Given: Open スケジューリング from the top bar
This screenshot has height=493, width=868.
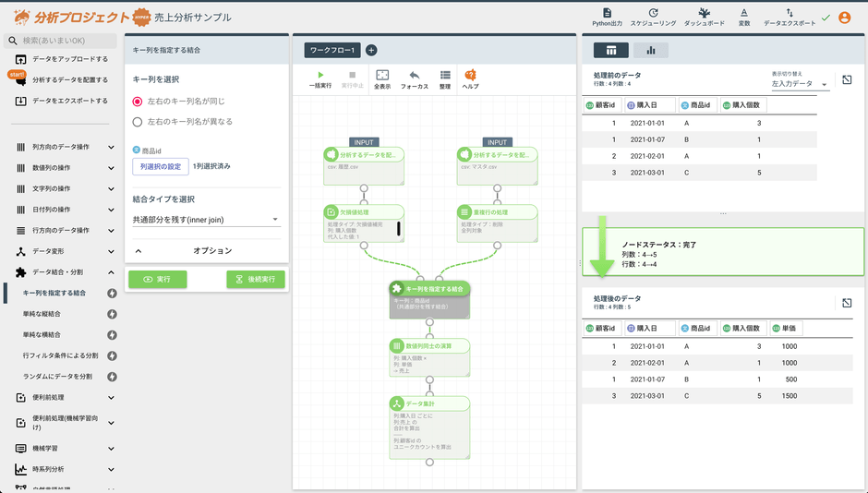Looking at the screenshot, I should [x=653, y=13].
